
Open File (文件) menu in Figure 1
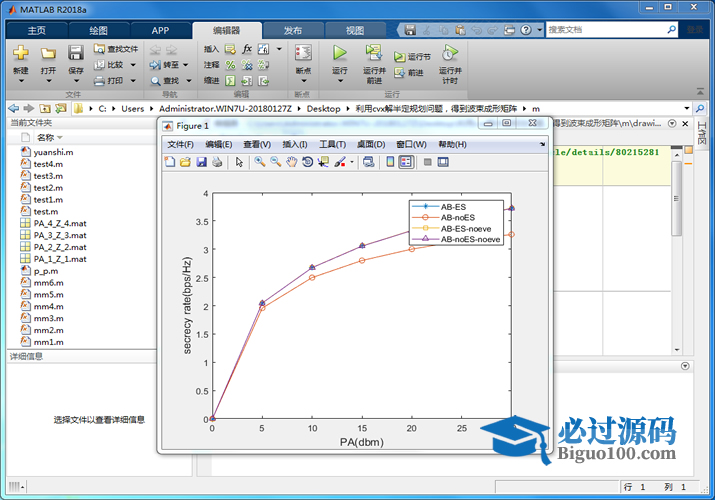tap(181, 144)
